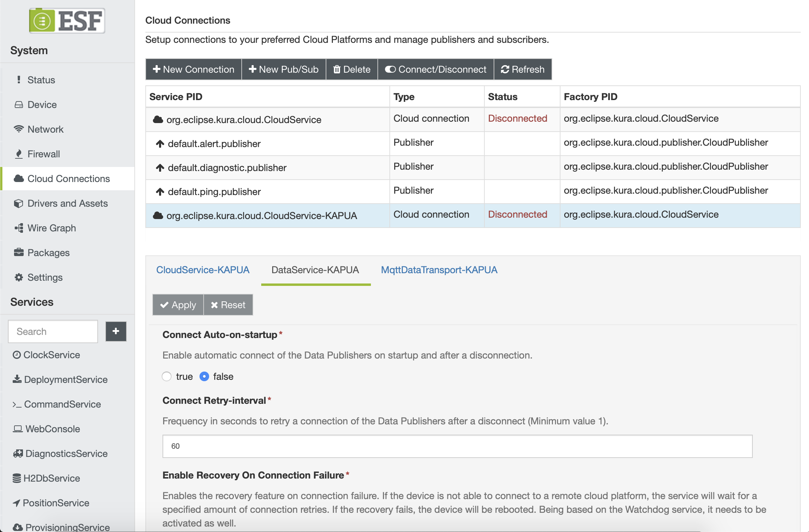
Task: Click up-arrow icon for default.ping.publisher
Action: (160, 192)
